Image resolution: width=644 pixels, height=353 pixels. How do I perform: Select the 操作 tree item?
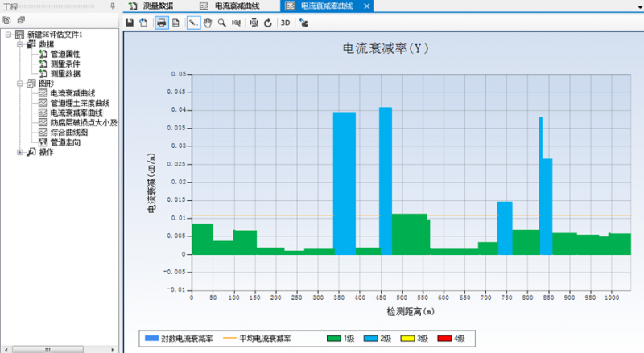46,152
